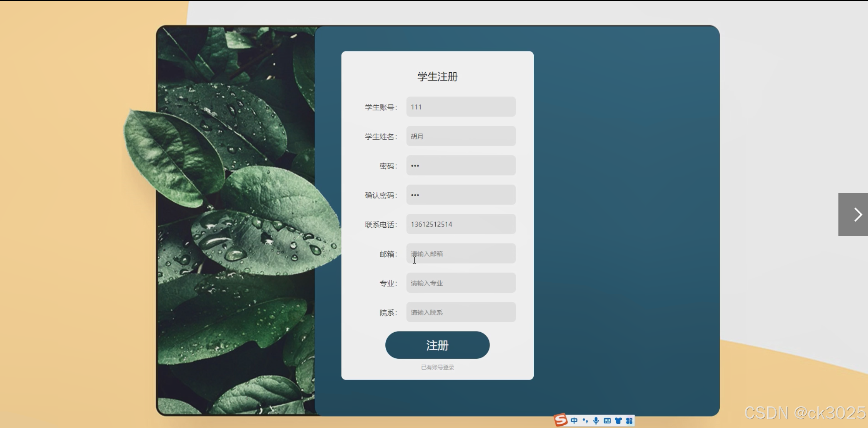Screen dimensions: 868x428
Task: Click the 密码 password field
Action: click(x=461, y=166)
